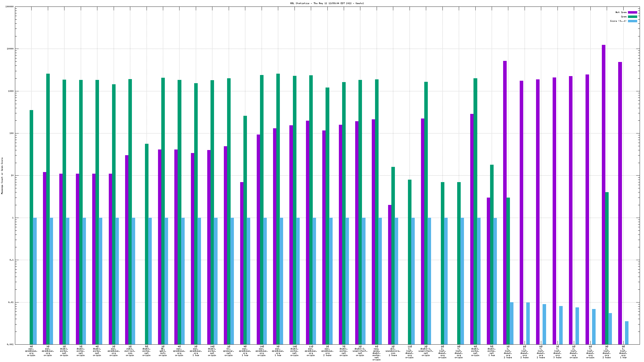The image size is (644, 362).
Task: Click the 14@ dnsbl.sorbs.net origin label
Action: [212, 351]
